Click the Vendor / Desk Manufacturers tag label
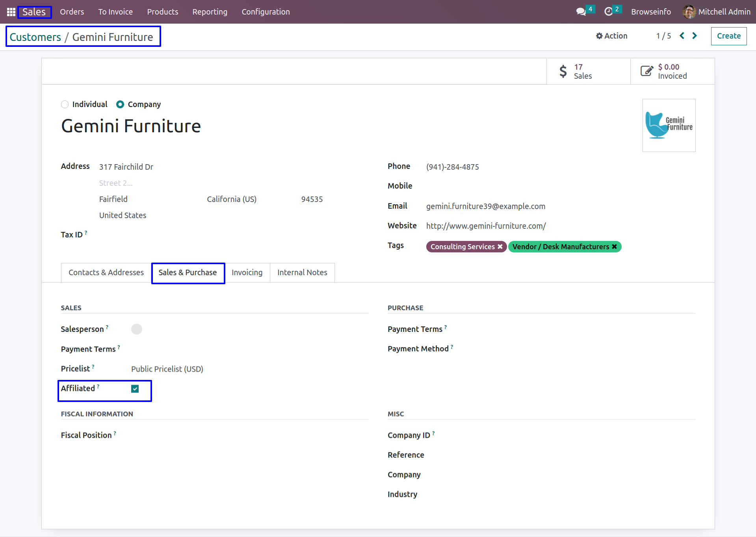756x537 pixels. pyautogui.click(x=561, y=246)
